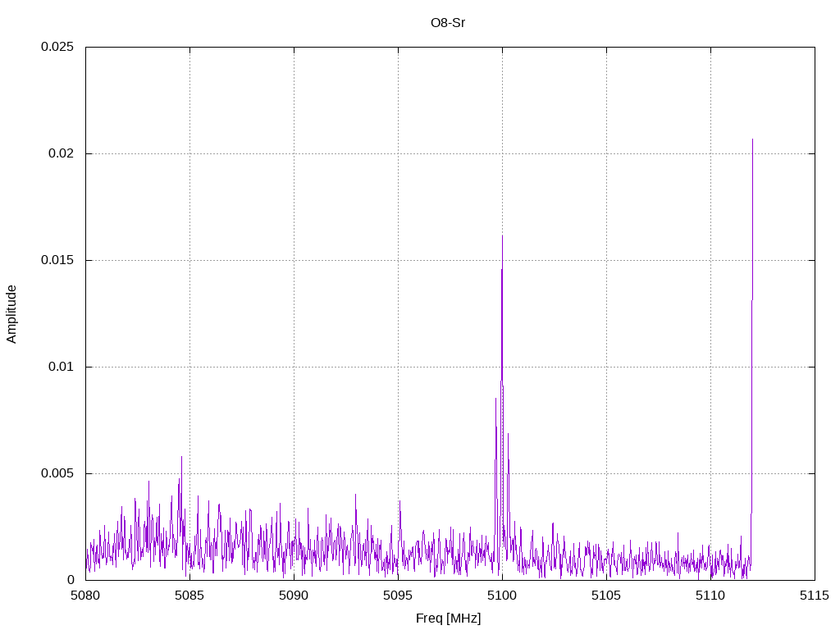Click y-axis tick value 0.015

click(57, 260)
